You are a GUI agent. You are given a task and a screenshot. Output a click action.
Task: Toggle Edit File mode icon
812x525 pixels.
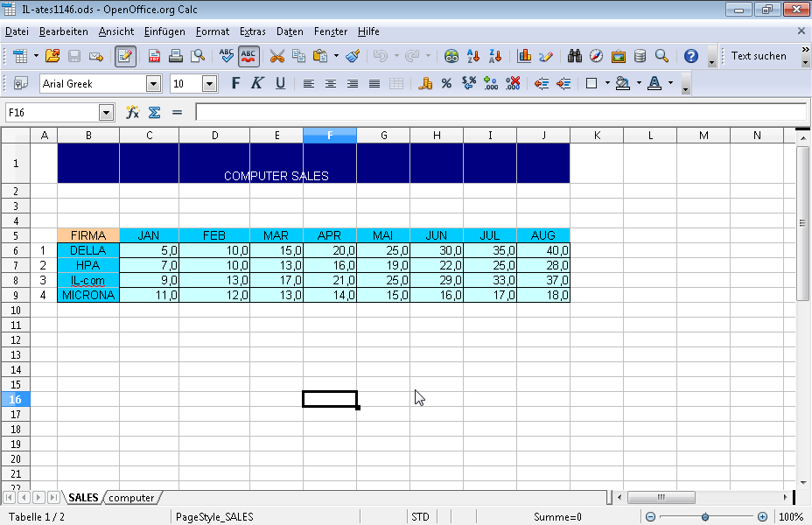click(x=125, y=56)
